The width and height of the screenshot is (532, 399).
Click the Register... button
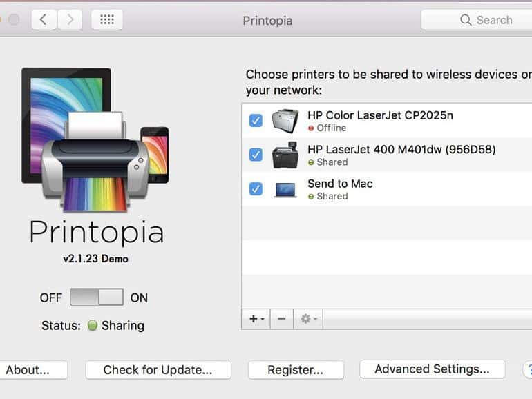pyautogui.click(x=296, y=370)
